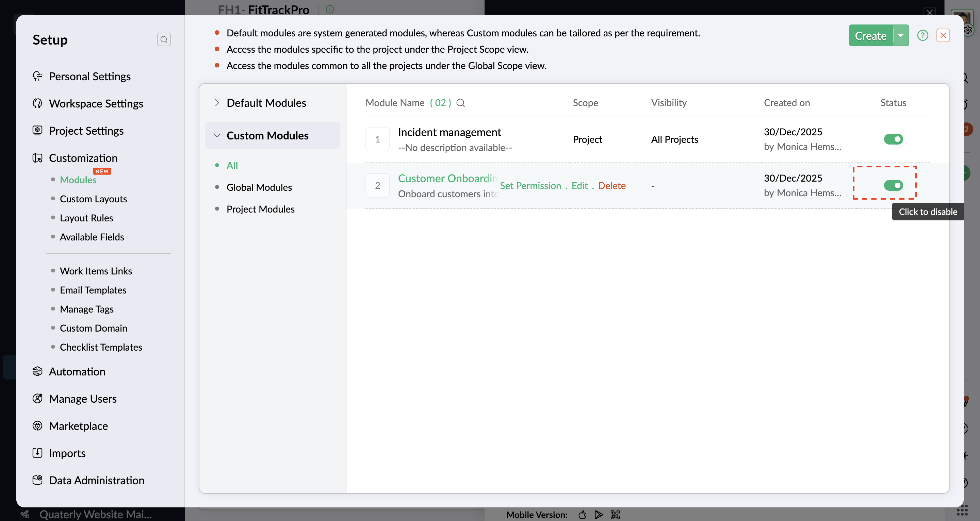Disable the Incident management status toggle
980x521 pixels.
click(x=893, y=139)
